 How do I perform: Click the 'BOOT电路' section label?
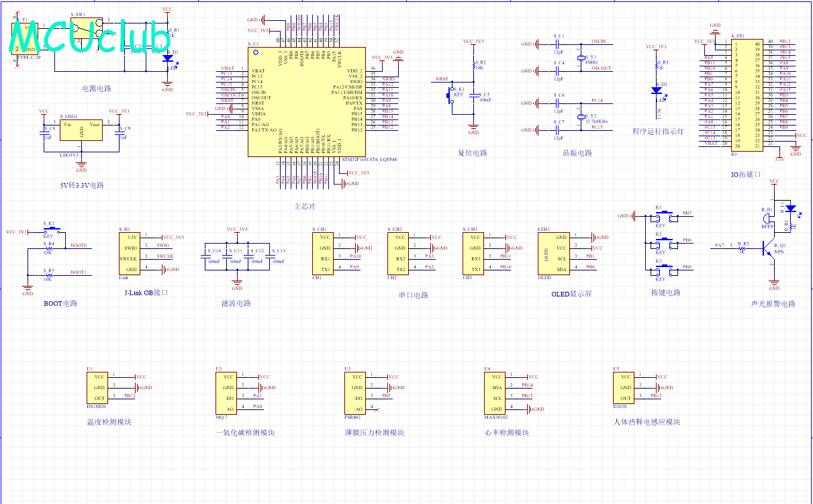point(60,303)
